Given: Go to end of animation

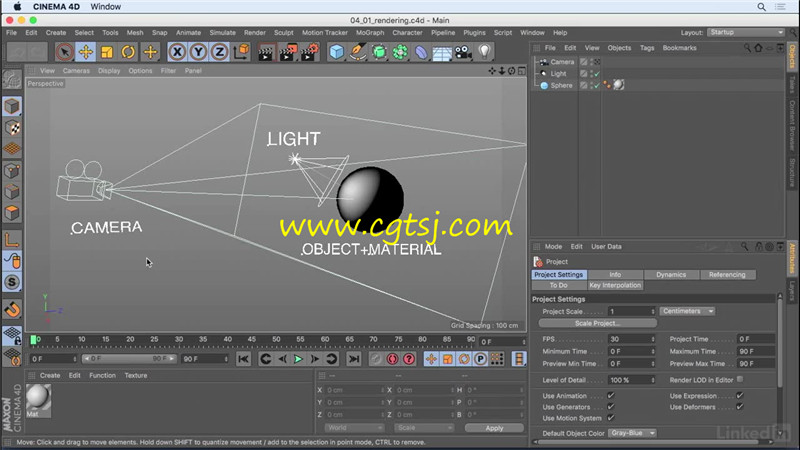Looking at the screenshot, I should (x=354, y=359).
